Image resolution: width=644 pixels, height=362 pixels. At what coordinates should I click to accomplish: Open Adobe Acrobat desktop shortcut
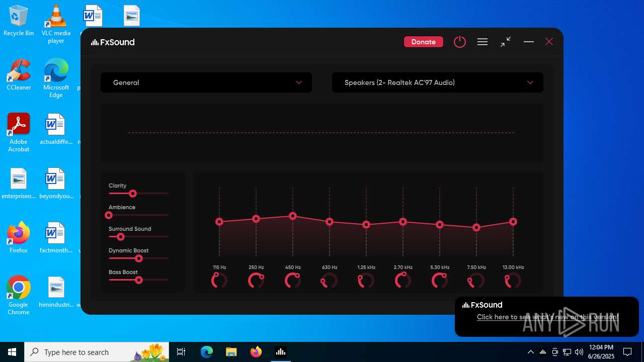pyautogui.click(x=19, y=133)
